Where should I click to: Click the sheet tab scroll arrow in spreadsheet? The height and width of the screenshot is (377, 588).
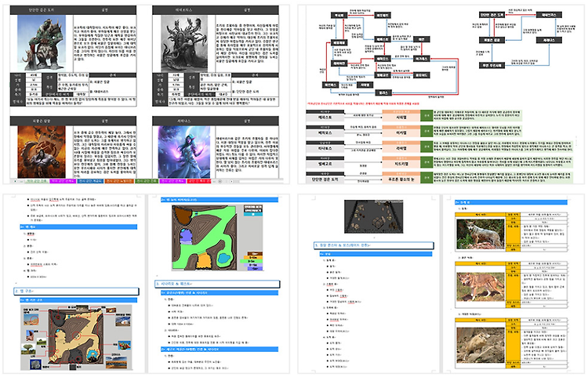(x=16, y=181)
